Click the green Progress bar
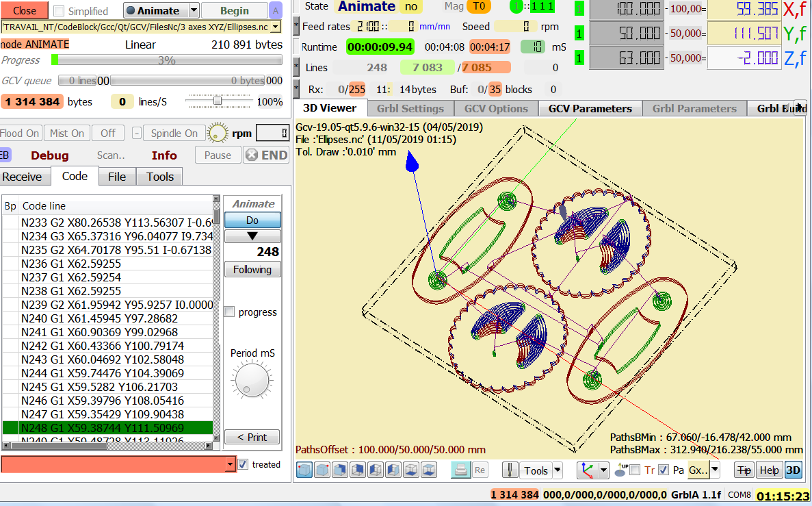The width and height of the screenshot is (812, 506). (x=167, y=60)
